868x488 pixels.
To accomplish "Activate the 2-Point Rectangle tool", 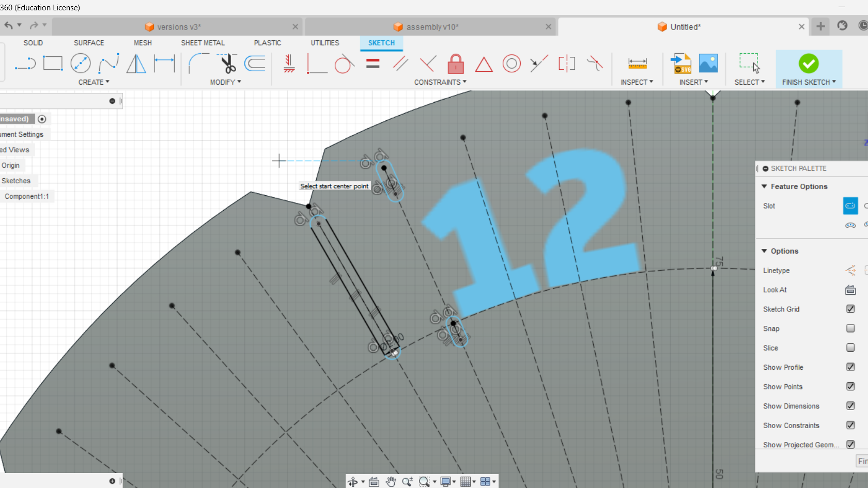I will coord(53,63).
